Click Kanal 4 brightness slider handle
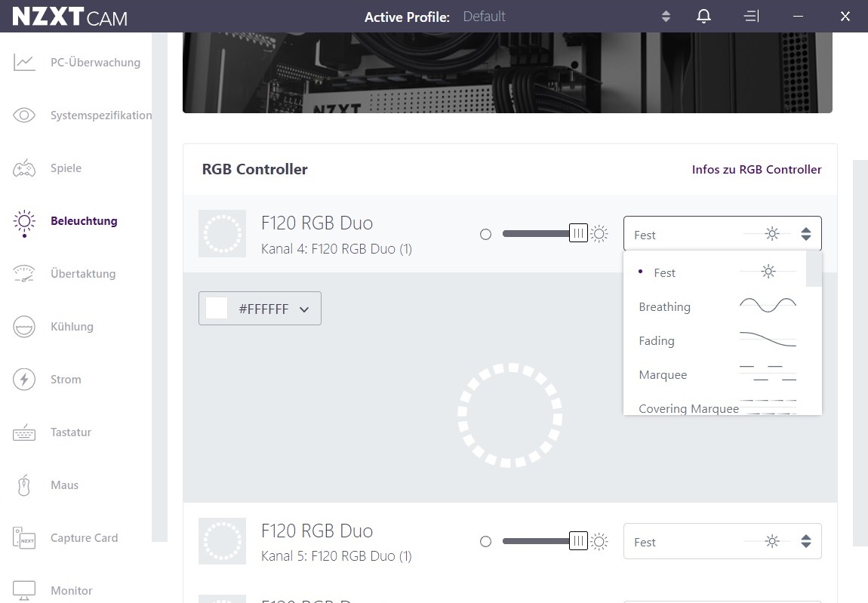This screenshot has width=868, height=603. (x=578, y=234)
